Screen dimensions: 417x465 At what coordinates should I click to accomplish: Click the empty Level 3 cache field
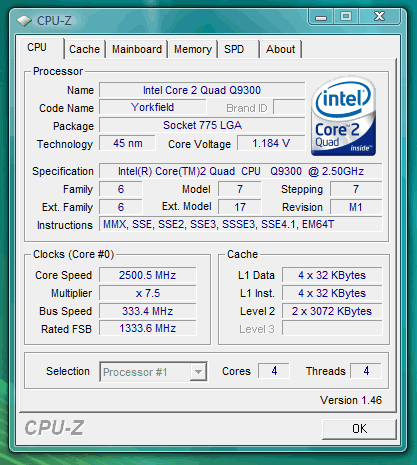click(x=332, y=329)
